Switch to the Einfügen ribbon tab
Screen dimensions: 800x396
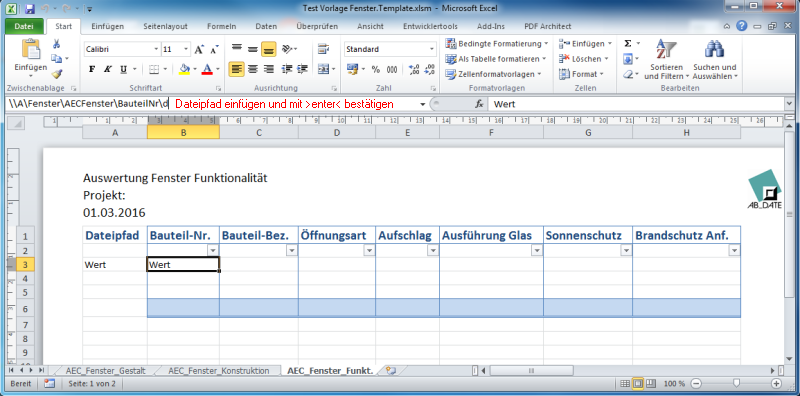[107, 27]
